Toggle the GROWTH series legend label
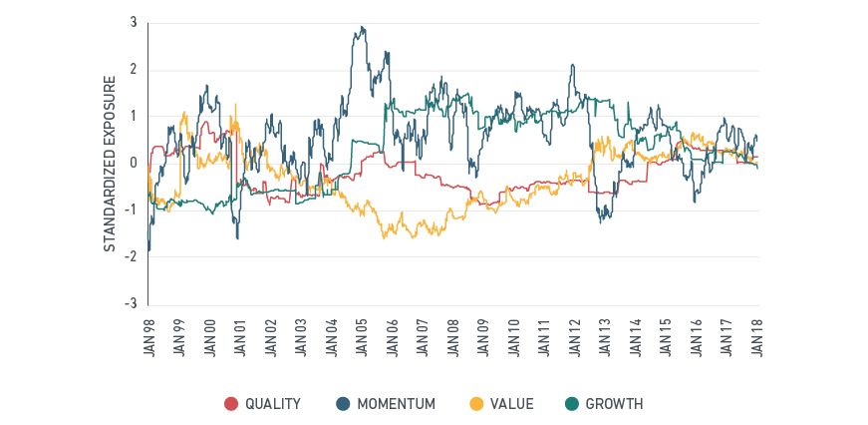The height and width of the screenshot is (425, 868). [615, 404]
